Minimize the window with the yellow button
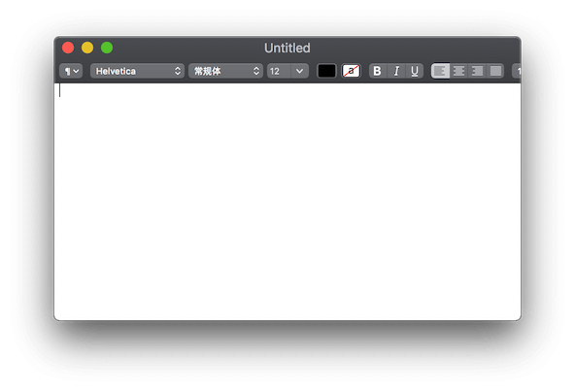Screen dimensions: 575x392 tap(87, 48)
